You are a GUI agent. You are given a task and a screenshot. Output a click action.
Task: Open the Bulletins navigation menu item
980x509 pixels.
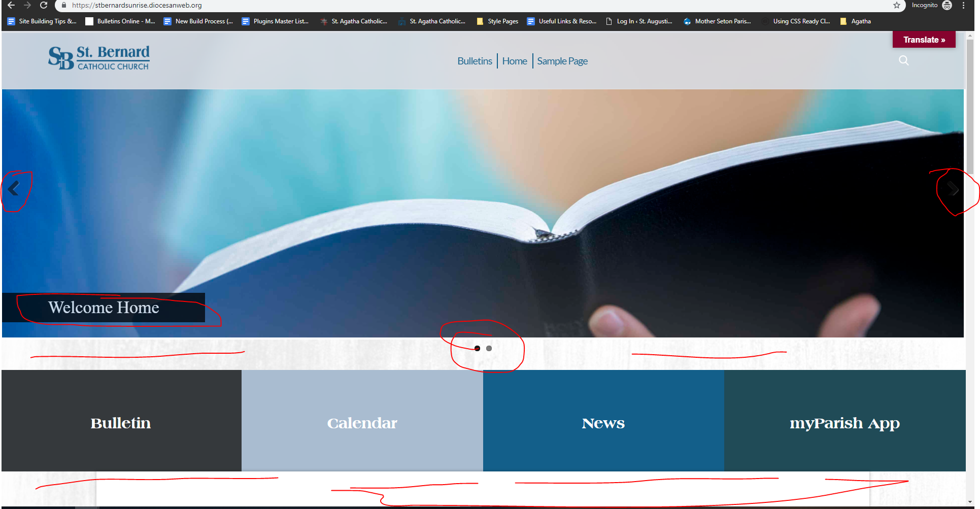(475, 61)
